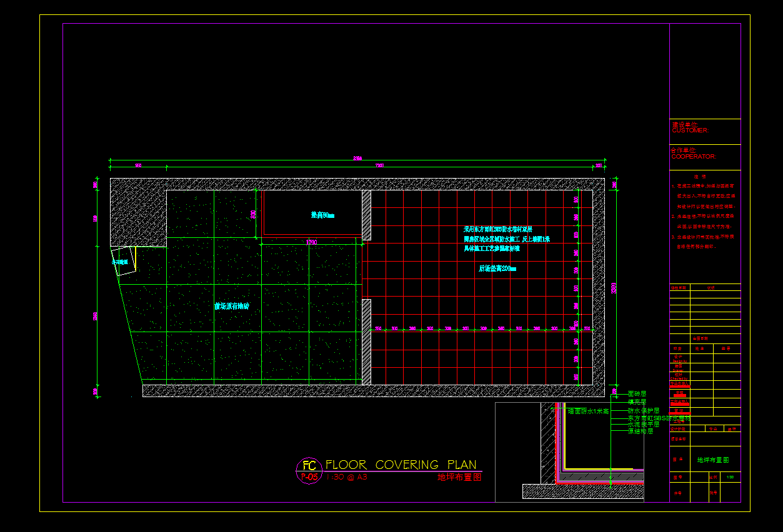Select the FLOOR COVERING PLAN title text
This screenshot has width=783, height=532.
(x=401, y=465)
